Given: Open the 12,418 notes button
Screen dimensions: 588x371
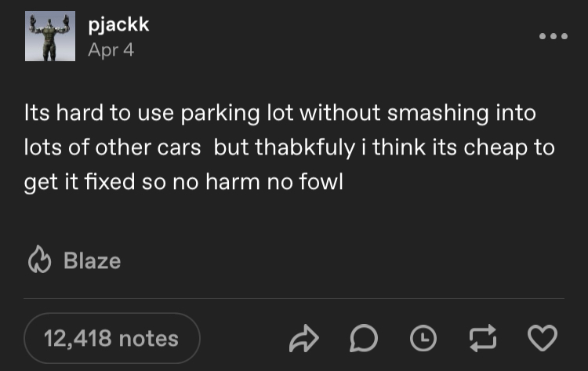Looking at the screenshot, I should (x=111, y=338).
